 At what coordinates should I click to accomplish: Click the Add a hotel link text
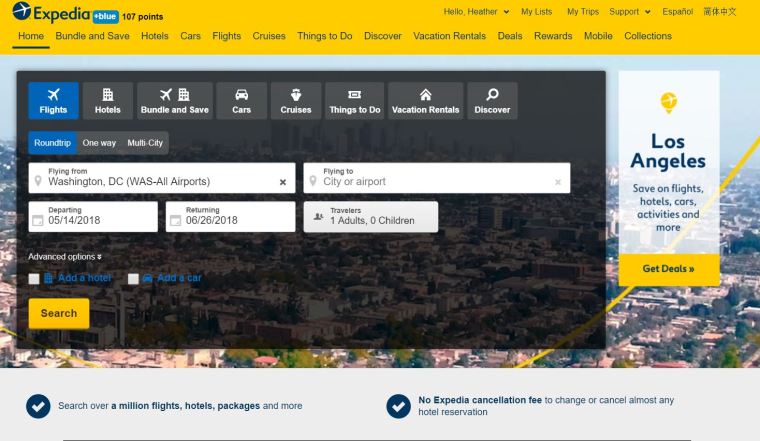pos(85,278)
